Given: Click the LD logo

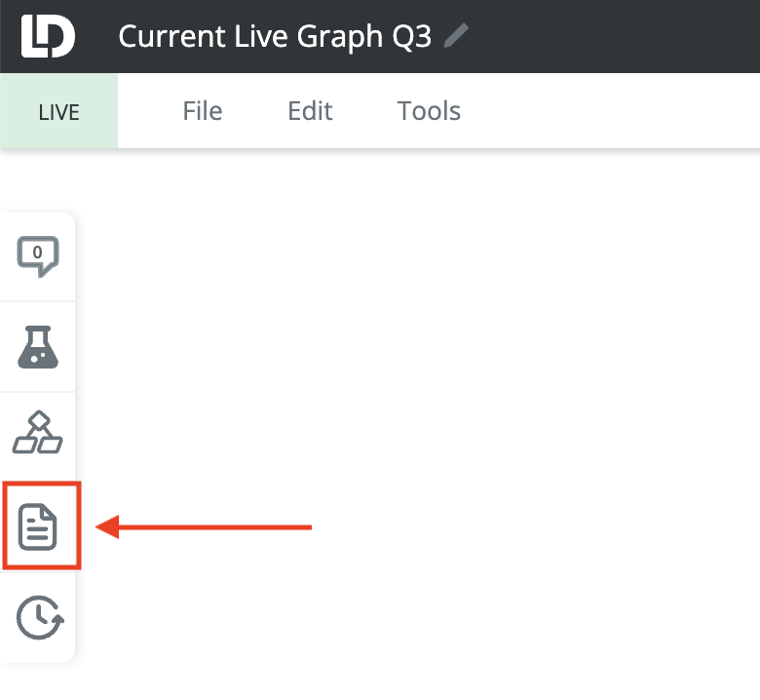Looking at the screenshot, I should 47,36.
